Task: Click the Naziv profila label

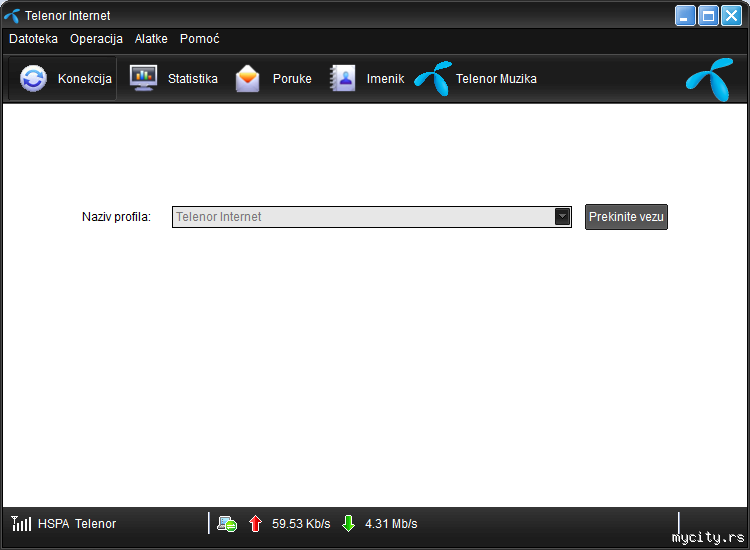Action: click(116, 217)
